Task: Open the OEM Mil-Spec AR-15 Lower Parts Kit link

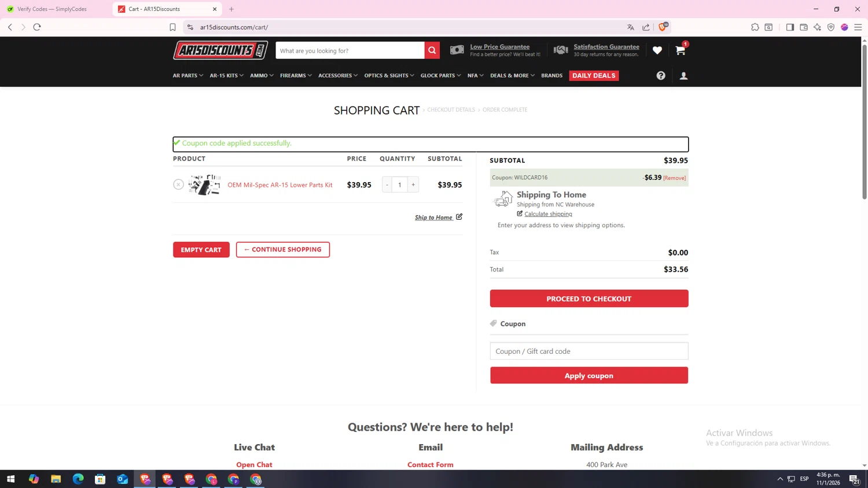Action: coord(280,185)
